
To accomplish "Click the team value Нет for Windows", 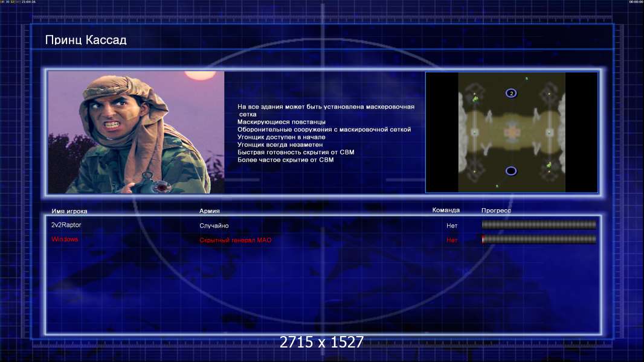I will pos(452,240).
